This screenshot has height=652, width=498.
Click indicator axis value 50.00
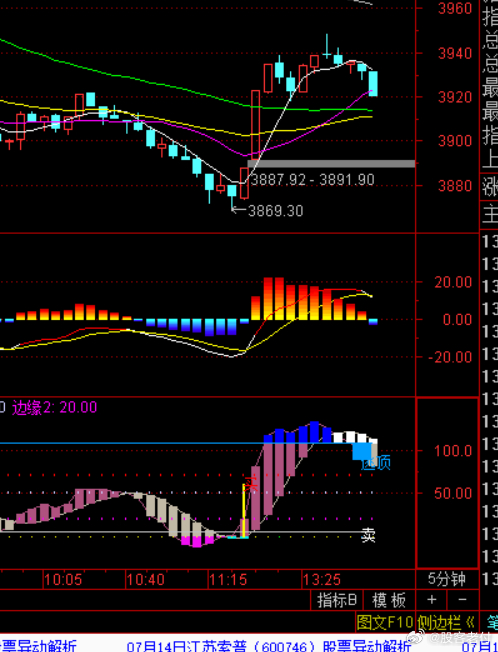coord(453,494)
